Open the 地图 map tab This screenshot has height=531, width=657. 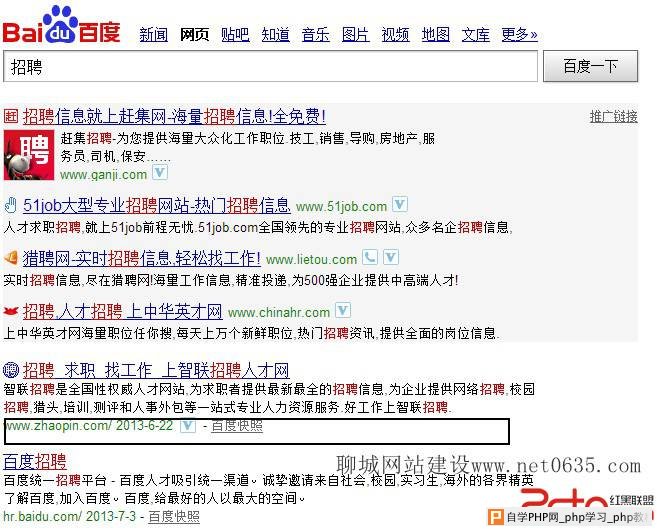coord(435,34)
